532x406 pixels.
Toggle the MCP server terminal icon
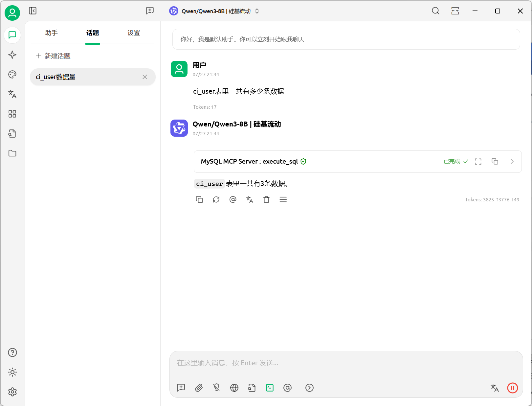click(x=270, y=388)
